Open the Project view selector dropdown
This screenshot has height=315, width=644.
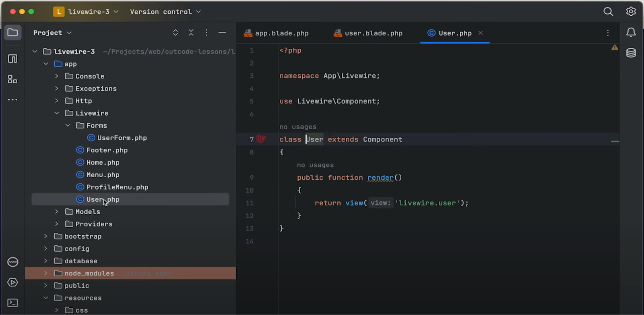pyautogui.click(x=52, y=33)
